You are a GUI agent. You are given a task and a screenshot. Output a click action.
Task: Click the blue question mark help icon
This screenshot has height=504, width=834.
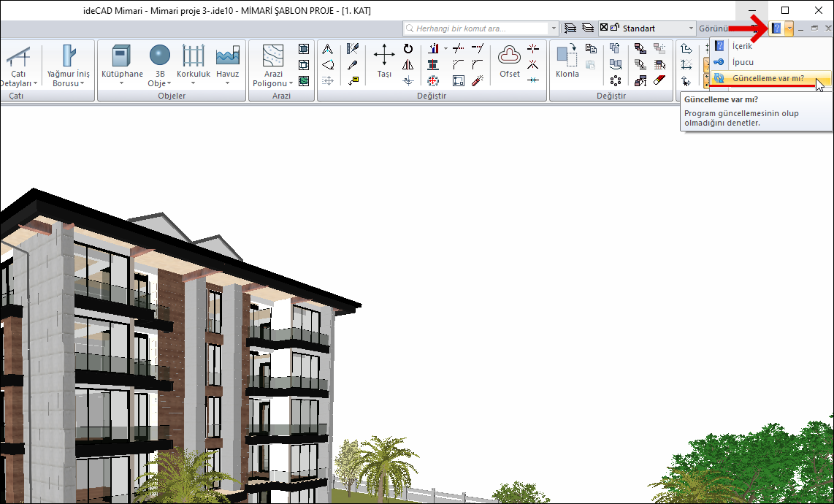coord(776,28)
